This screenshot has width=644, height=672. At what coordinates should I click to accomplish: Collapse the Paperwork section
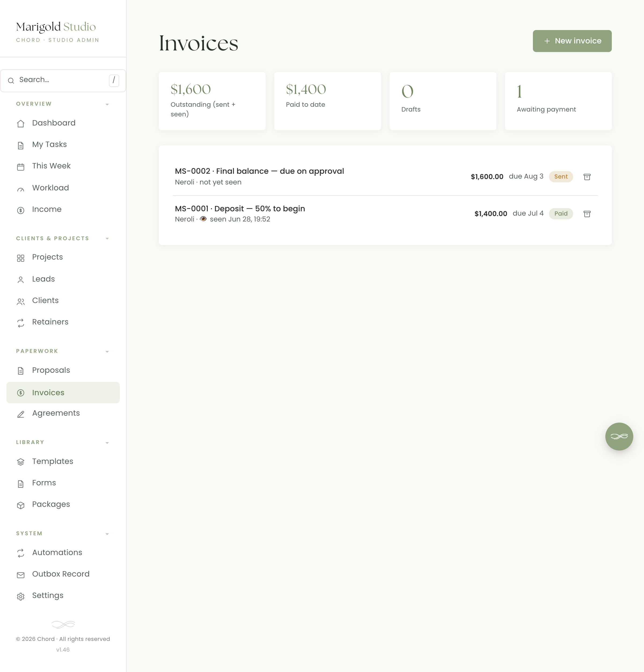click(107, 352)
